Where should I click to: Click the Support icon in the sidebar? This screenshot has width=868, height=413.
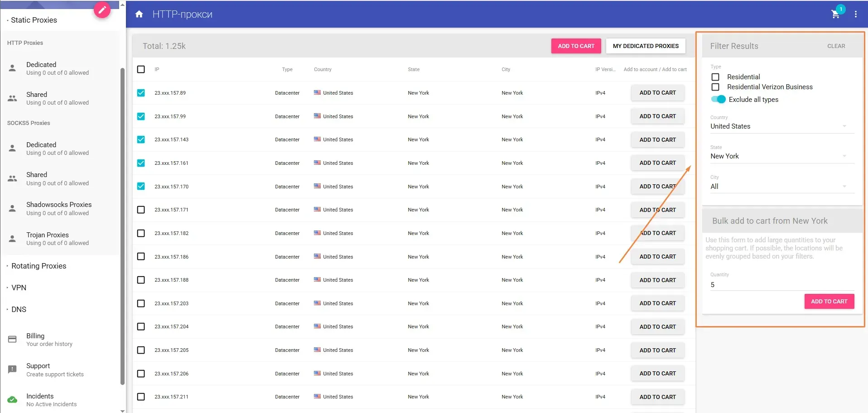pos(12,369)
